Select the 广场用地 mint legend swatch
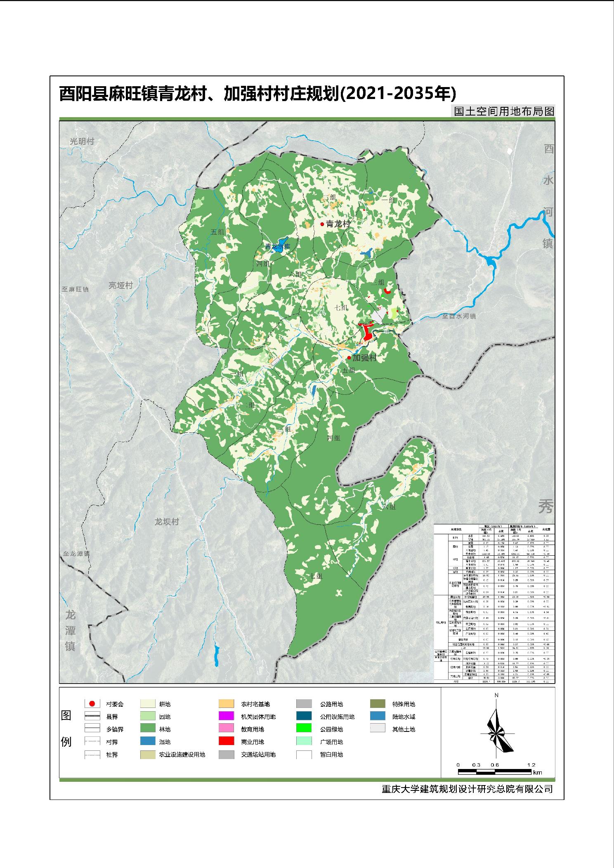 coord(304,742)
